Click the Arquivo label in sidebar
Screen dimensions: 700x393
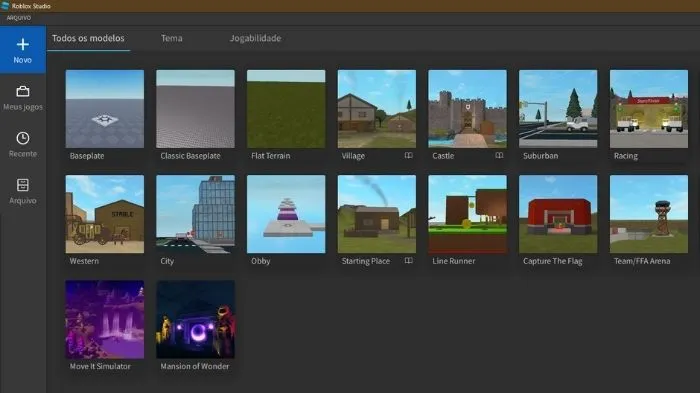(23, 201)
